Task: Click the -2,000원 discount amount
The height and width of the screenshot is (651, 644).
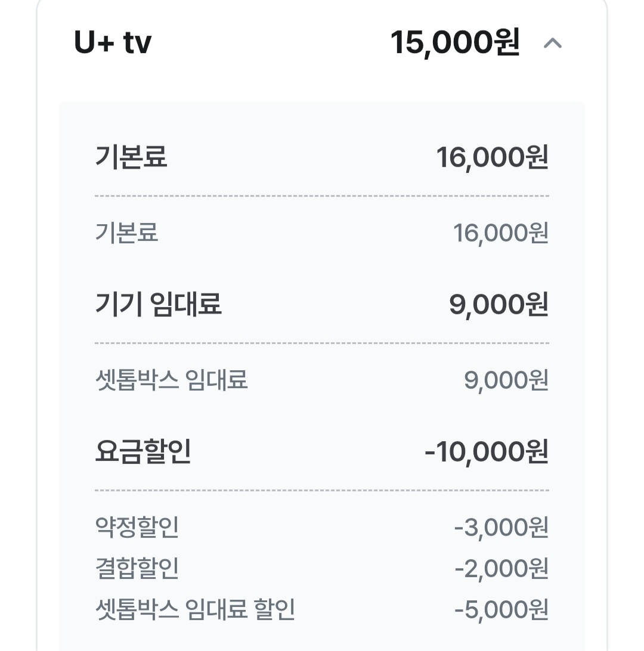Action: [x=501, y=569]
